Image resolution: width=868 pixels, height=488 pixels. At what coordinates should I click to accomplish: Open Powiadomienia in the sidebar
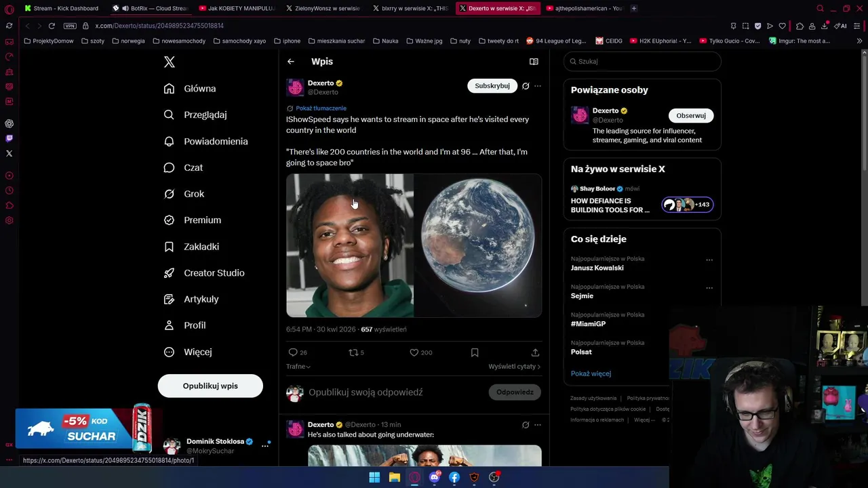pyautogui.click(x=206, y=142)
